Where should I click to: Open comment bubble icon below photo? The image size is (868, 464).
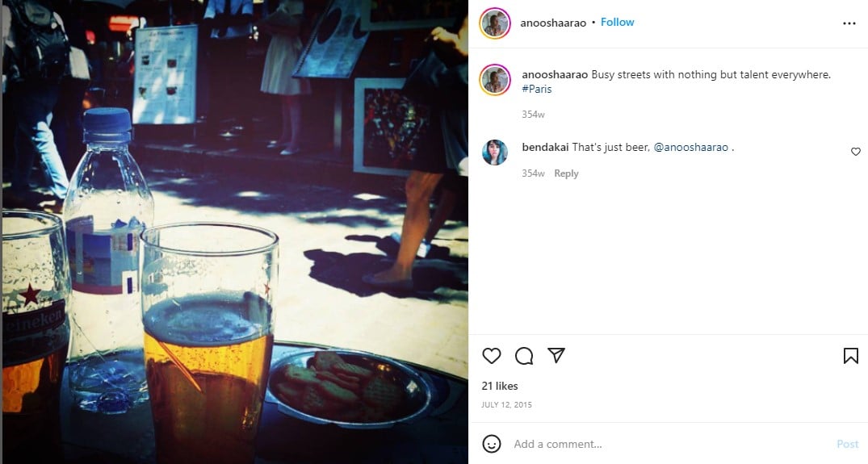pos(524,356)
